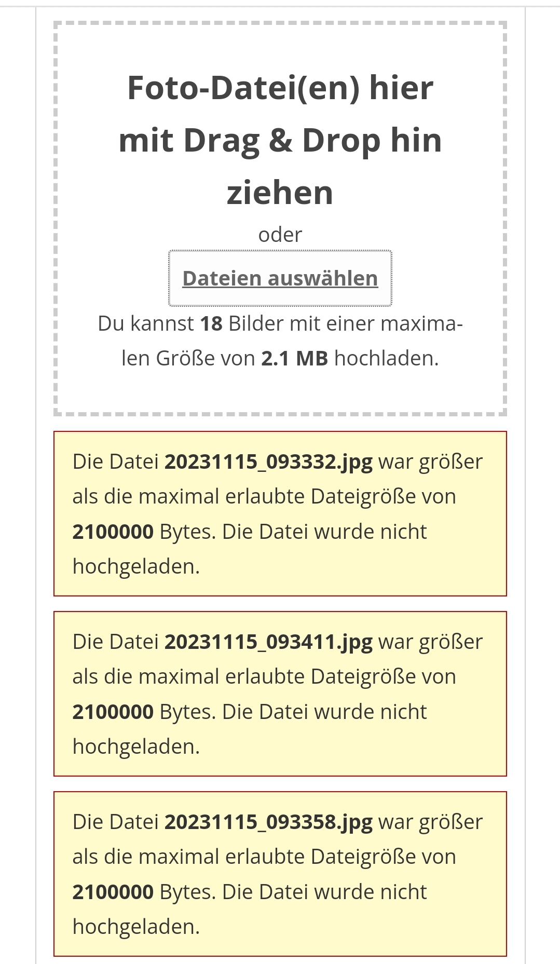Click the word "ziehen" in the drop zone
This screenshot has height=964, width=560.
pyautogui.click(x=280, y=193)
